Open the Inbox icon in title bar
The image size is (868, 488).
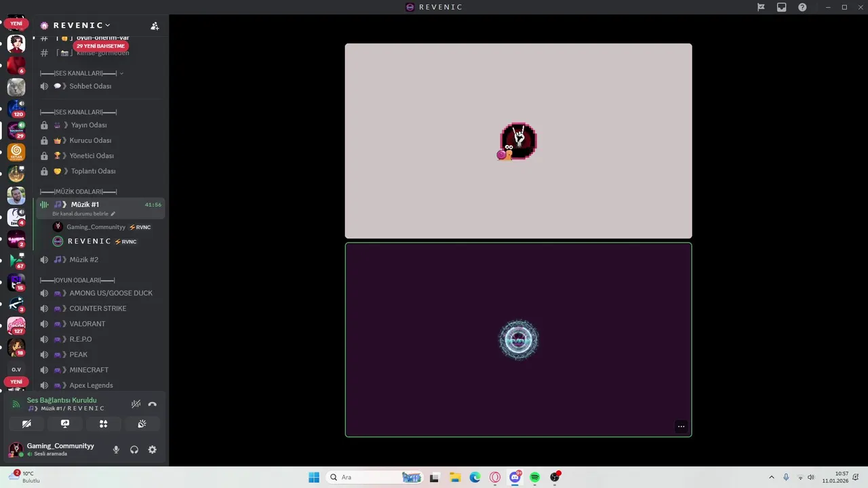(782, 7)
